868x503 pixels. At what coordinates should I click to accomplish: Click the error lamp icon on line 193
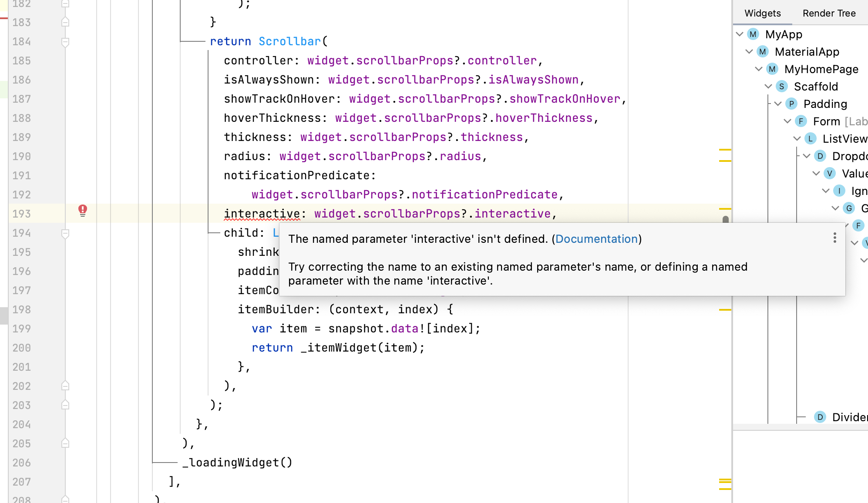tap(82, 211)
